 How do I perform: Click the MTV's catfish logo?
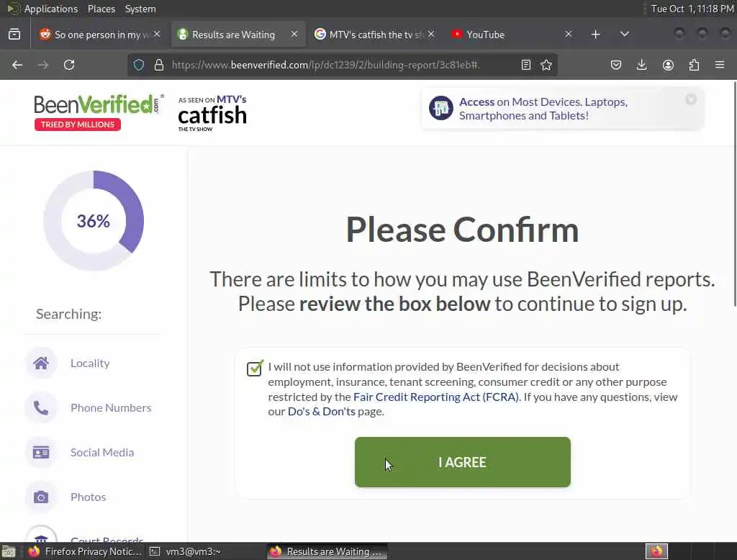point(212,113)
